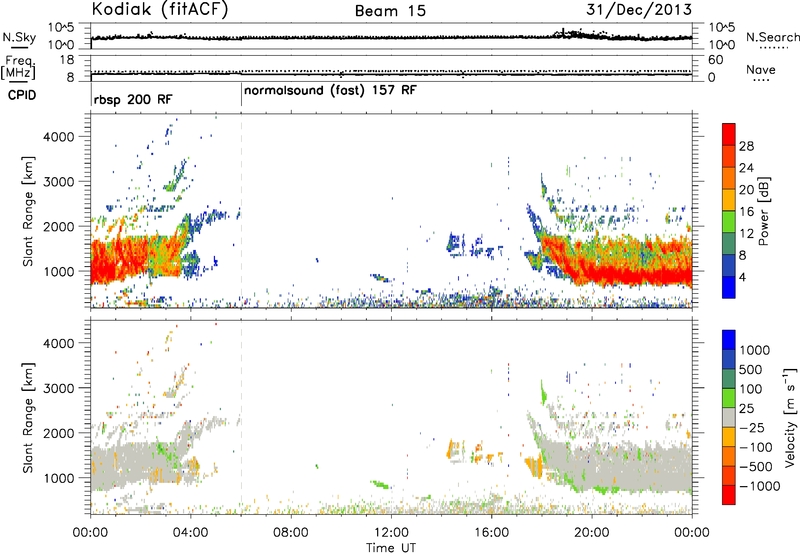Click the '60' Nave axis tick

click(x=715, y=60)
